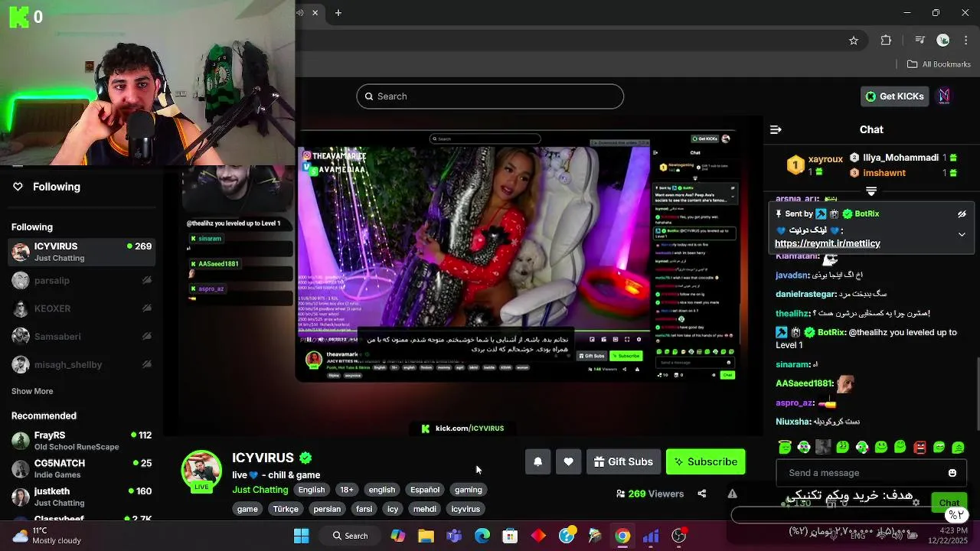Screen dimensions: 980x551
Task: Select the gaming tag
Action: pyautogui.click(x=468, y=490)
